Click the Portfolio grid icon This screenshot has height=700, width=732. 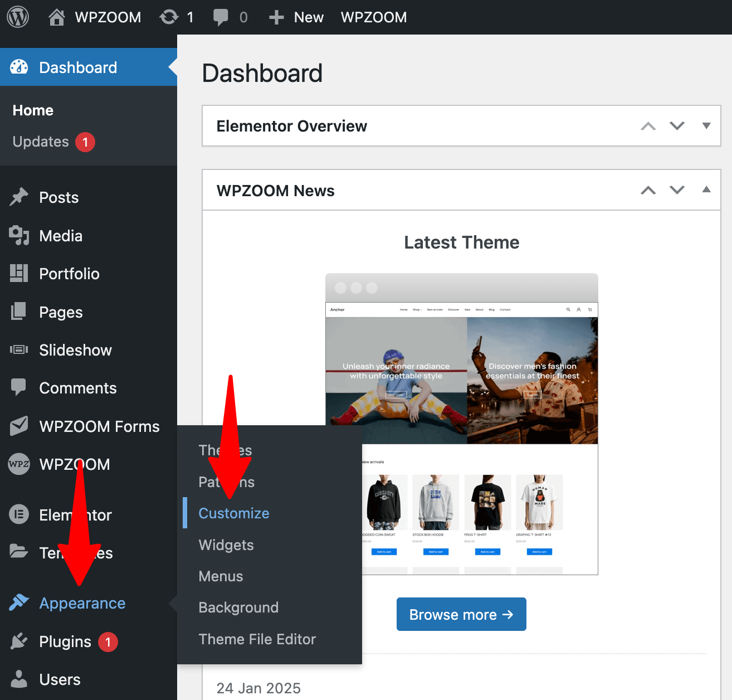click(19, 274)
